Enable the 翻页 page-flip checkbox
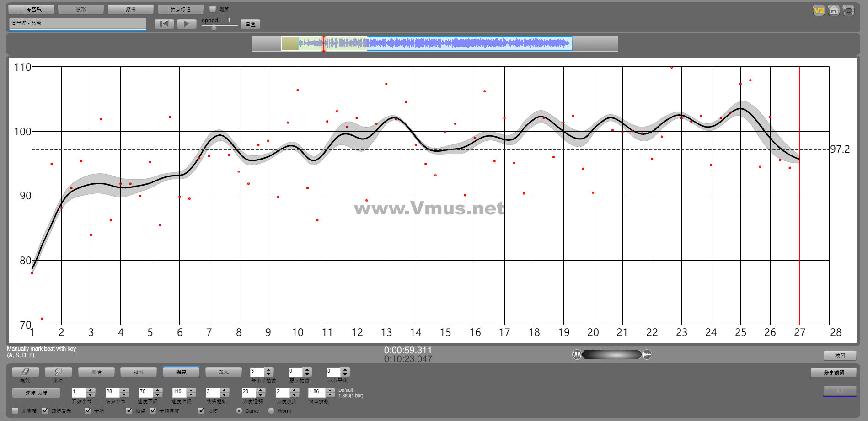The height and width of the screenshot is (421, 868). 213,9
